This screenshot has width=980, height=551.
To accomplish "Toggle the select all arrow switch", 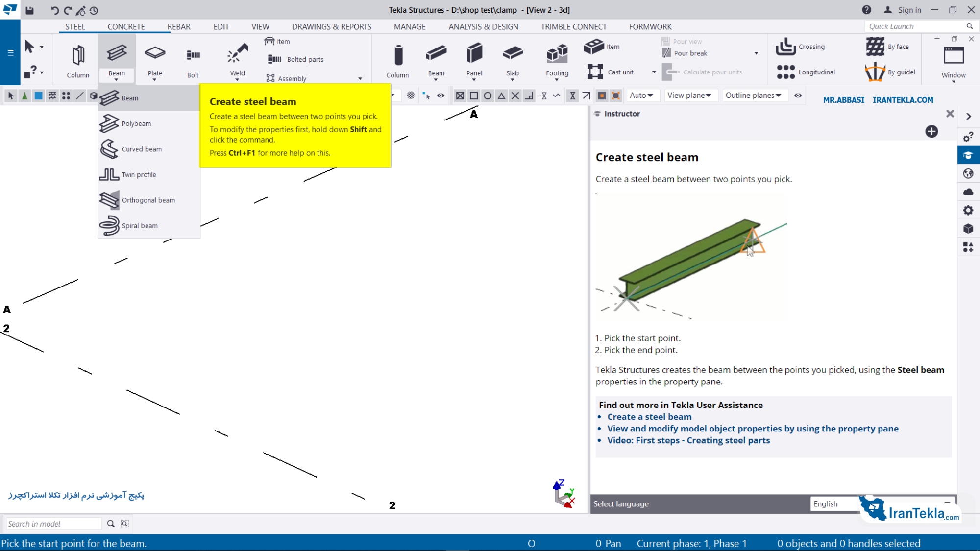I will pos(11,96).
